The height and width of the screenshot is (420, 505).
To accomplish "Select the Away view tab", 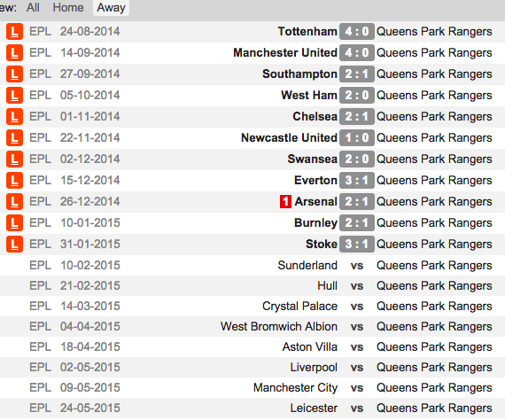I will [111, 7].
